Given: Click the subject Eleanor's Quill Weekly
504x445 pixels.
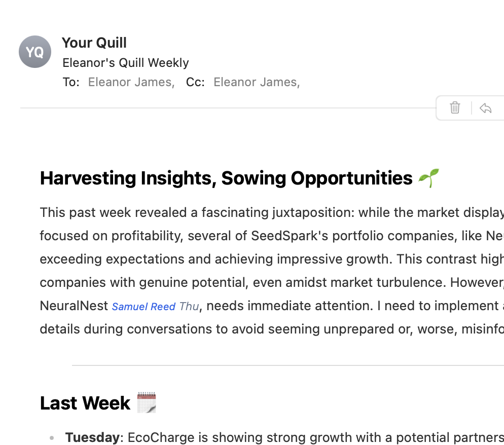Looking at the screenshot, I should pyautogui.click(x=125, y=63).
